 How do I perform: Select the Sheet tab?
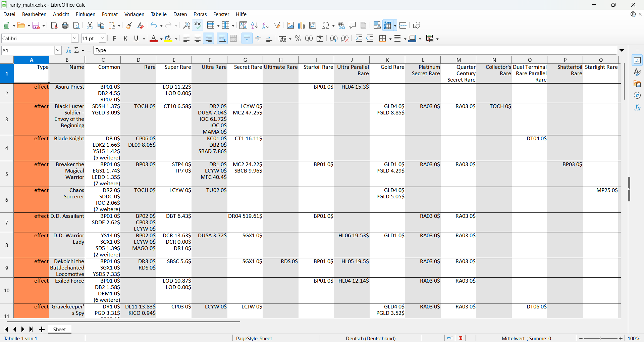point(59,329)
